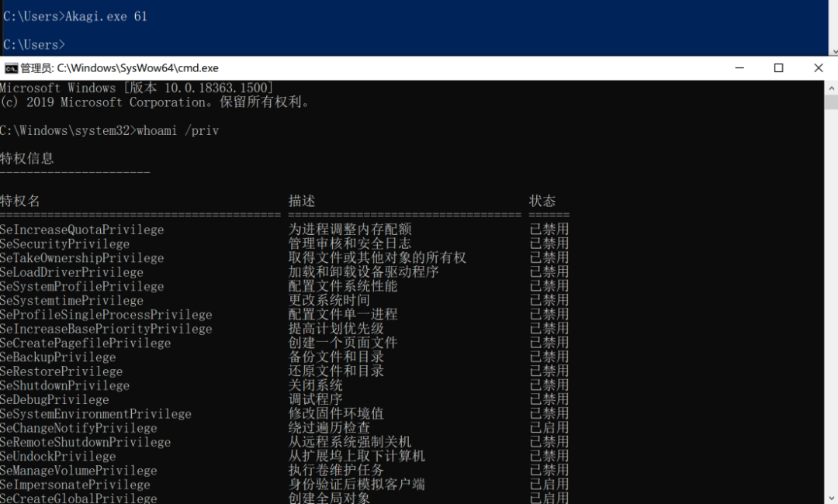The width and height of the screenshot is (838, 504).
Task: Click the scrollbar down arrow
Action: (832, 498)
